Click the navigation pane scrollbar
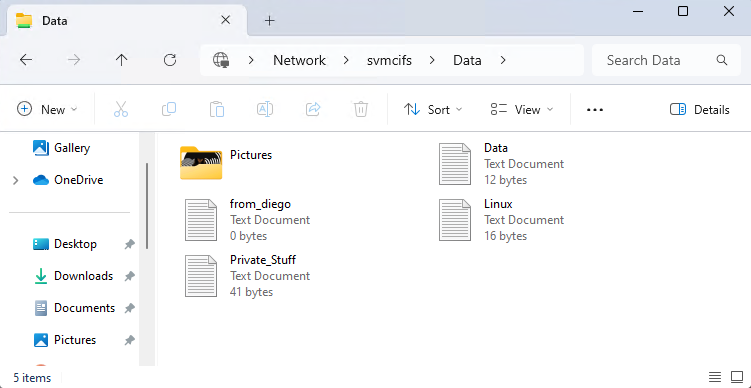This screenshot has width=751, height=388. 147,206
